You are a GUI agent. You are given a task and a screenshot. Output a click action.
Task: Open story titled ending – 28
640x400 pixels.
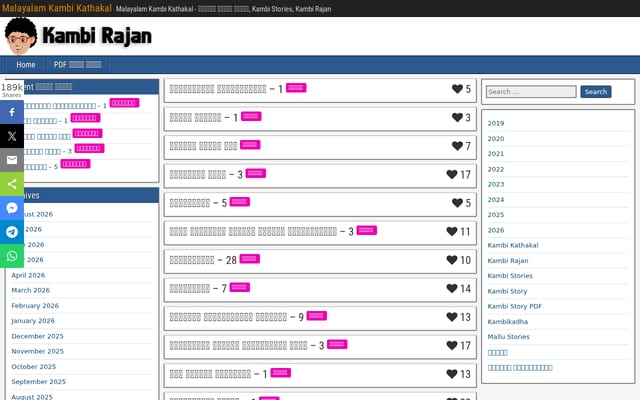[203, 260]
